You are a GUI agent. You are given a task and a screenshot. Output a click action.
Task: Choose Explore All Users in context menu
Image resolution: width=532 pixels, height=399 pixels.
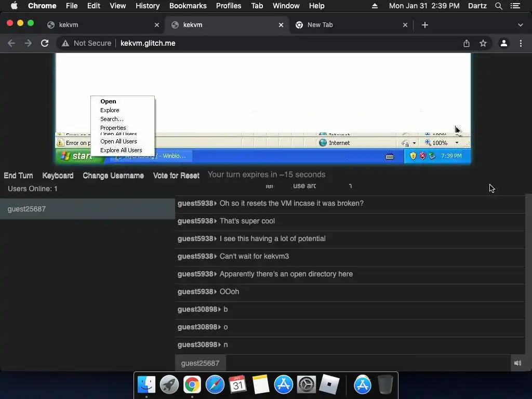[x=121, y=150]
